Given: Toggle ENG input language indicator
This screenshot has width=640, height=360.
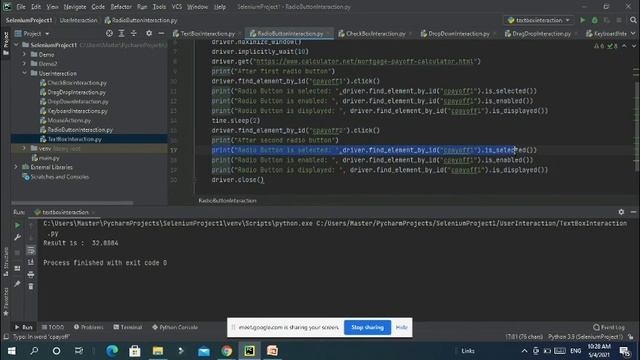Looking at the screenshot, I should tap(576, 351).
